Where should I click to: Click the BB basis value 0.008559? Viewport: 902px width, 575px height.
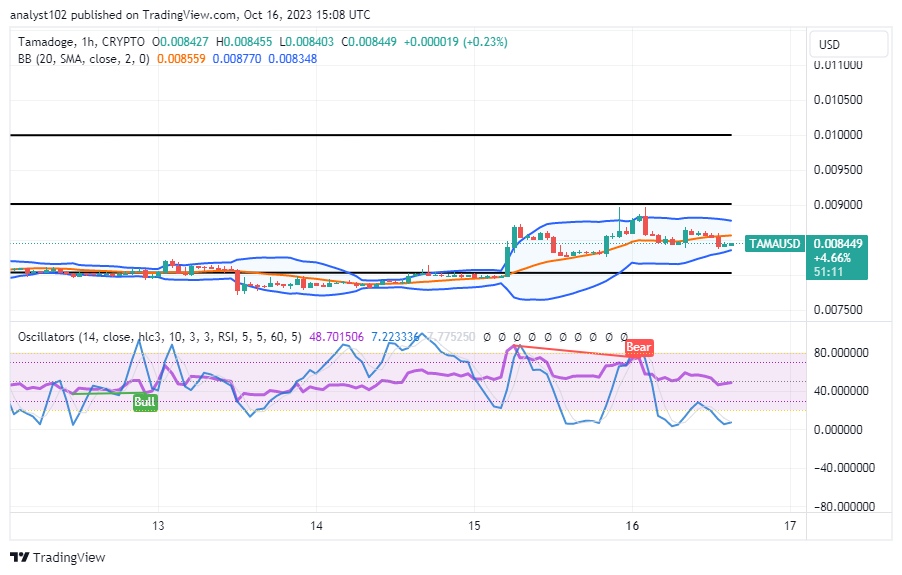(181, 59)
